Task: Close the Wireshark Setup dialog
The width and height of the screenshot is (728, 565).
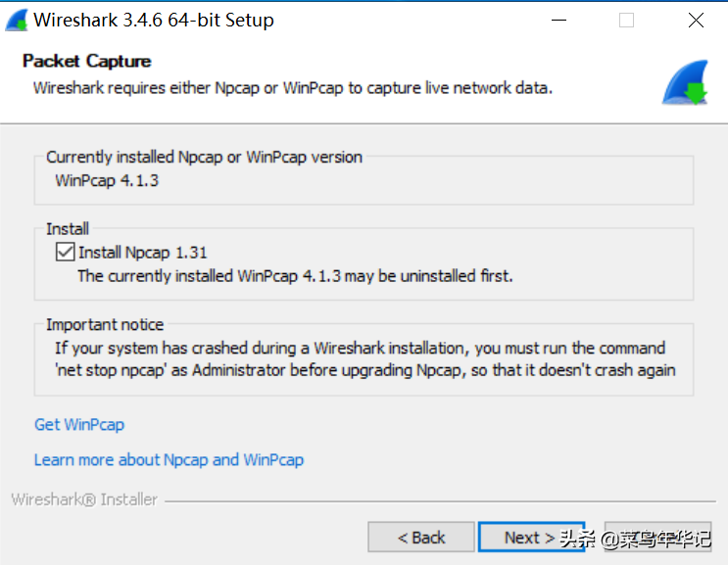Action: tap(696, 21)
